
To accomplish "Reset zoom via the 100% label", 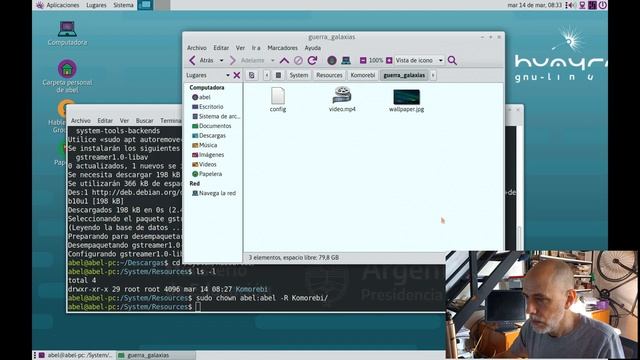I will tap(376, 60).
